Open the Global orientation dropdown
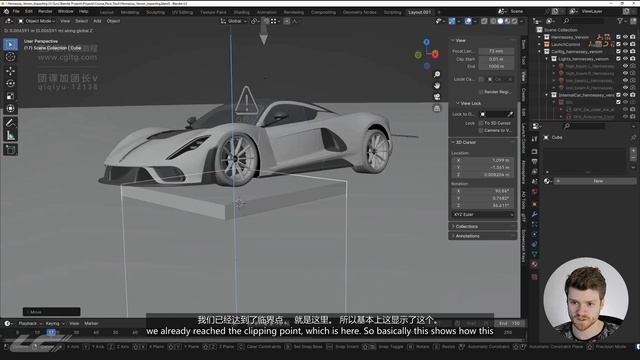The height and width of the screenshot is (360, 640). [x=233, y=21]
